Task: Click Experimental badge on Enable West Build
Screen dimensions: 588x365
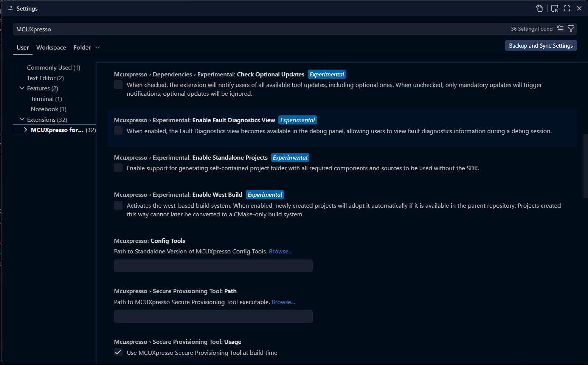Action: [265, 195]
